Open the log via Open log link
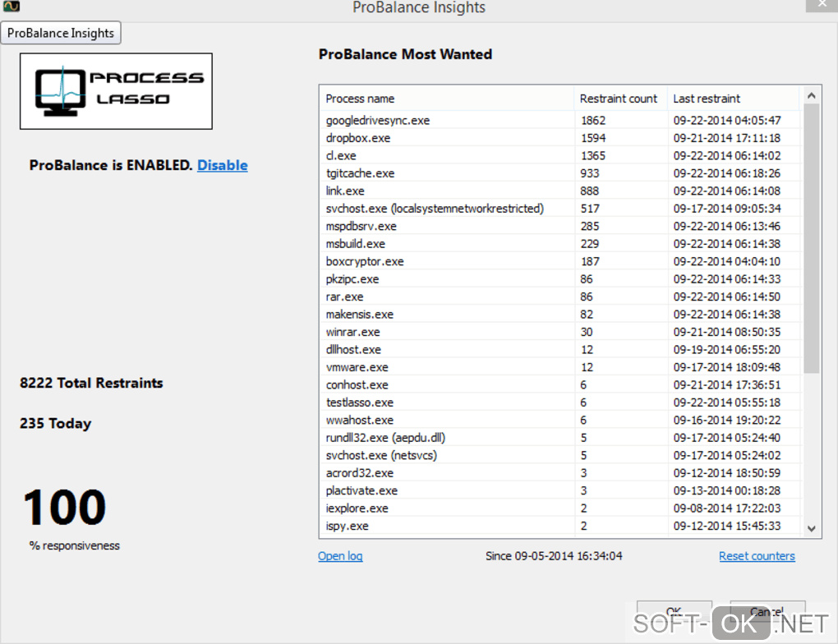Screen dimensions: 838x644 (340, 556)
